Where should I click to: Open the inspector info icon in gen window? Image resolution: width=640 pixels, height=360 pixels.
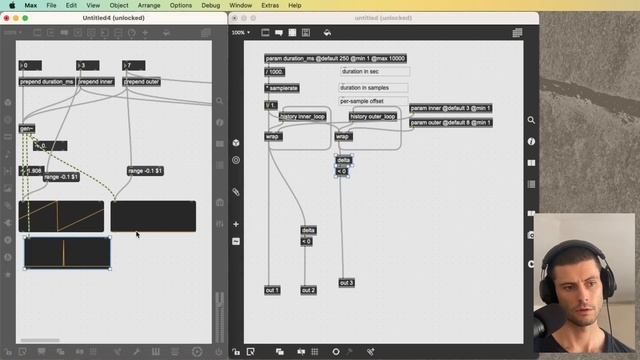coord(531,141)
